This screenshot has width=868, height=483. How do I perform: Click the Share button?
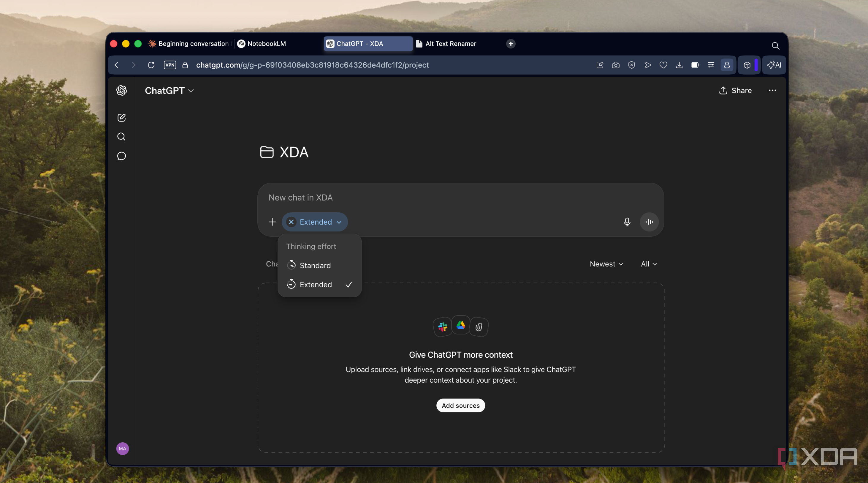pyautogui.click(x=735, y=90)
